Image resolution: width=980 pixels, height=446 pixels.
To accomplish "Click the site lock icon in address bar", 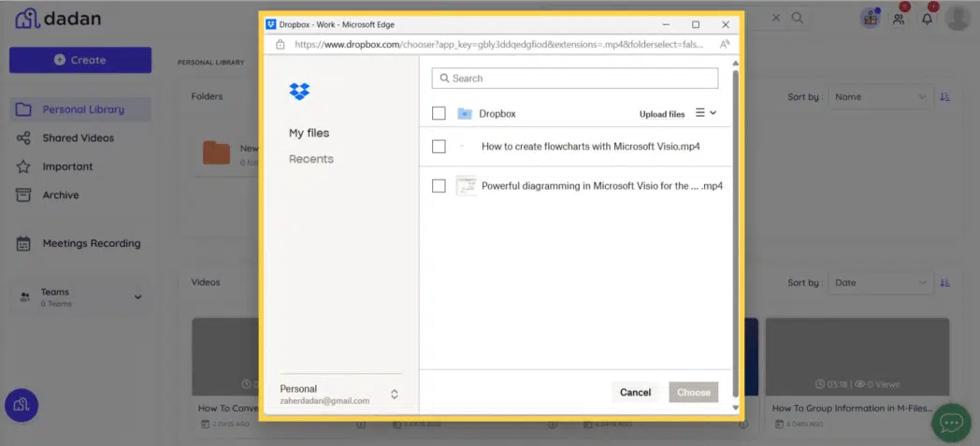I will (x=281, y=44).
